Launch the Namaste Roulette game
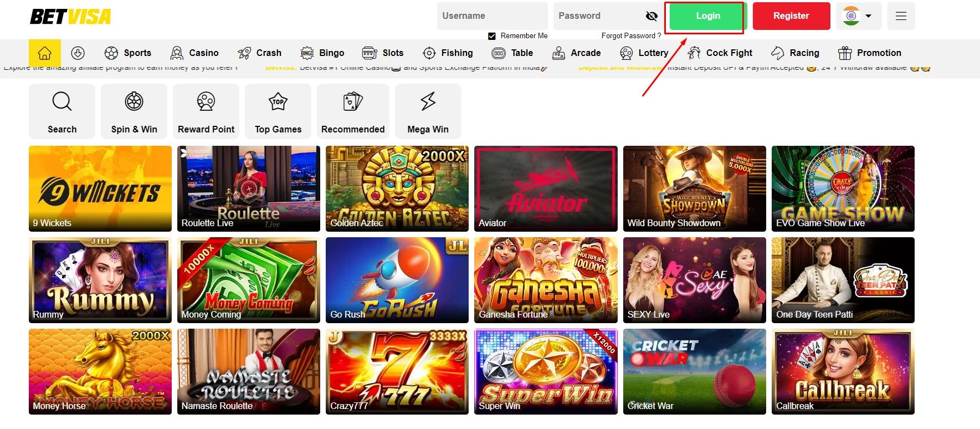Viewport: 980px width, 429px height. 249,371
